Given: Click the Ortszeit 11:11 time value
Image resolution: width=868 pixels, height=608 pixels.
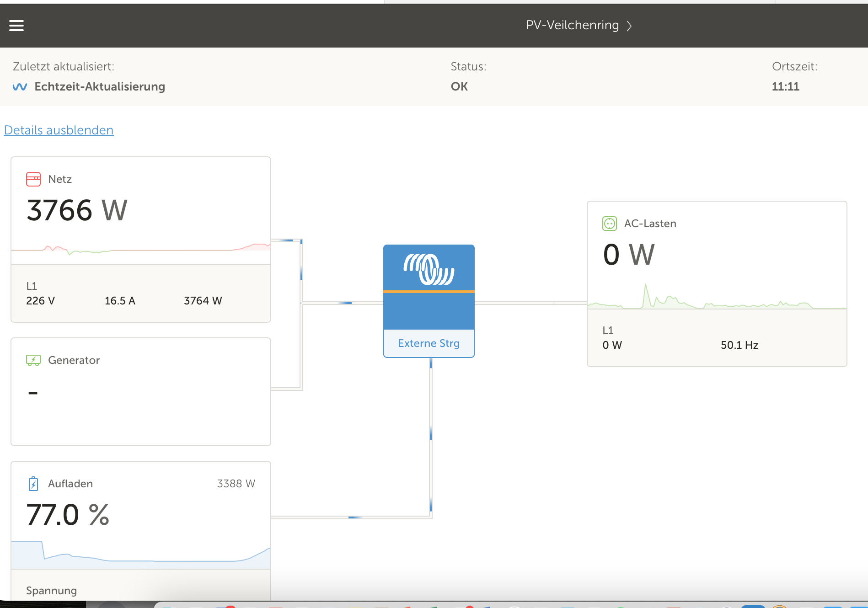Looking at the screenshot, I should click(x=785, y=87).
